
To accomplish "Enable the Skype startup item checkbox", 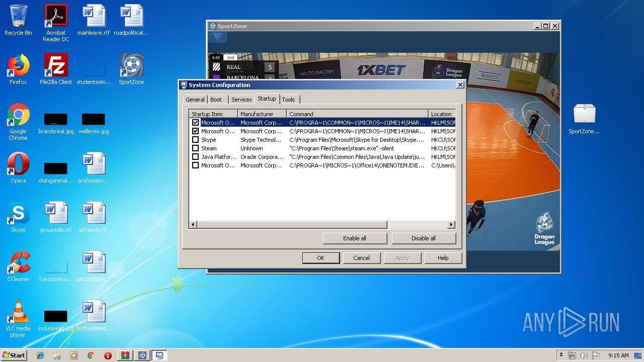I will pyautogui.click(x=195, y=140).
